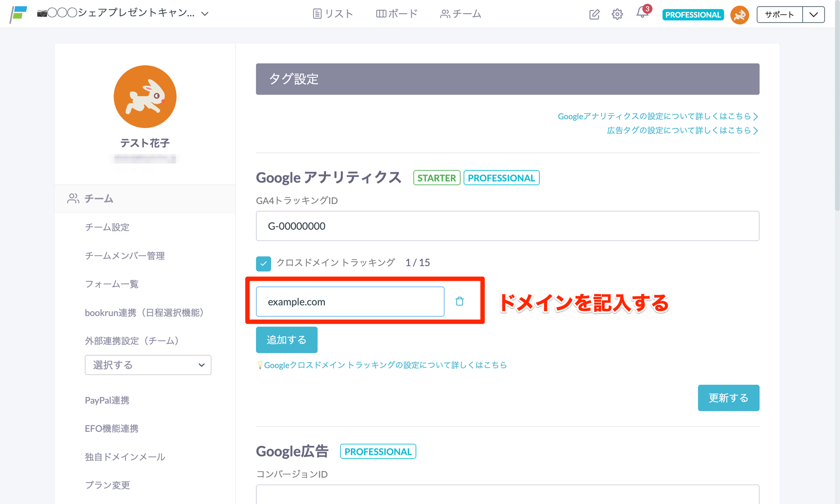The height and width of the screenshot is (504, 840).
Task: Expand the form name dropdown chevron
Action: pyautogui.click(x=205, y=14)
